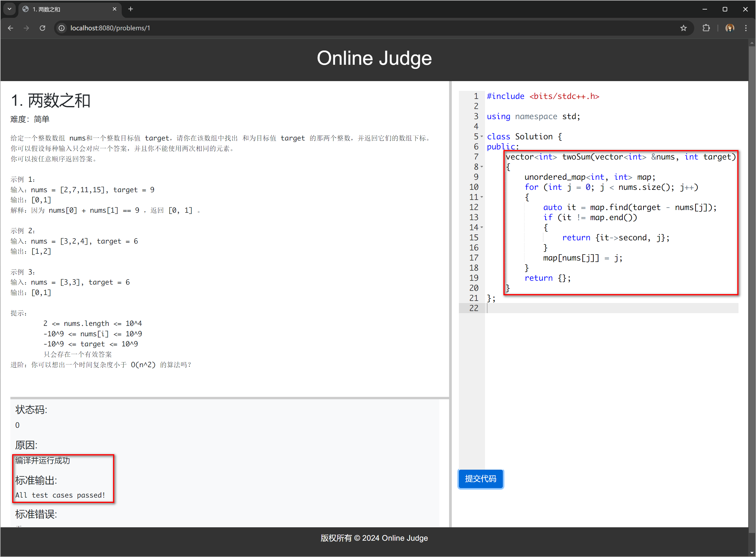Expand the tab search dropdown arrow
756x557 pixels.
[x=9, y=9]
